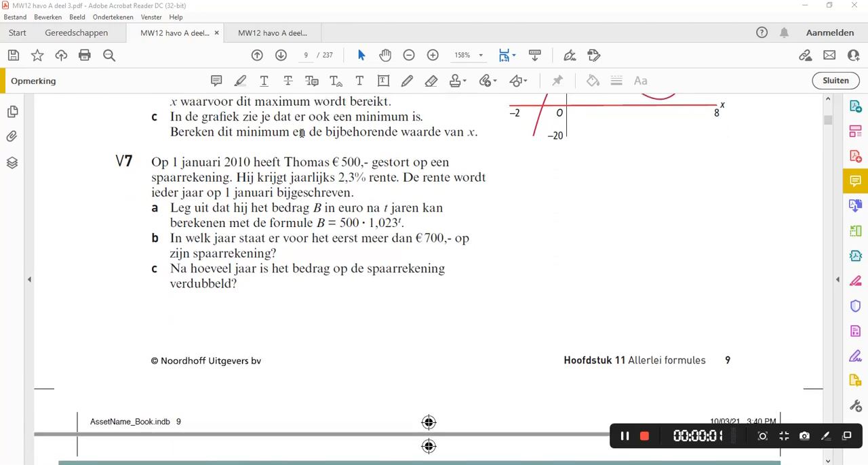This screenshot has height=465, width=868.
Task: Open notifications bell
Action: [x=784, y=33]
